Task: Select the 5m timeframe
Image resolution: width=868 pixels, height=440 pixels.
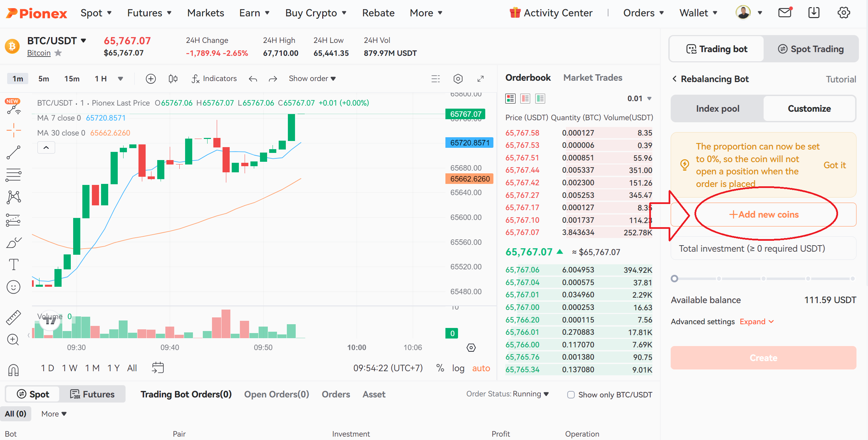Action: pos(44,79)
